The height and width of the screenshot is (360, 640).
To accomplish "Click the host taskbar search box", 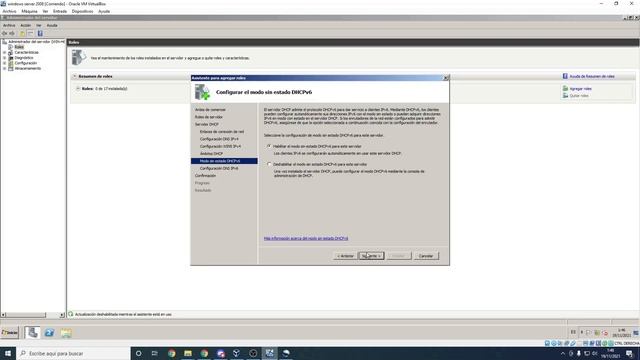I will [x=73, y=353].
